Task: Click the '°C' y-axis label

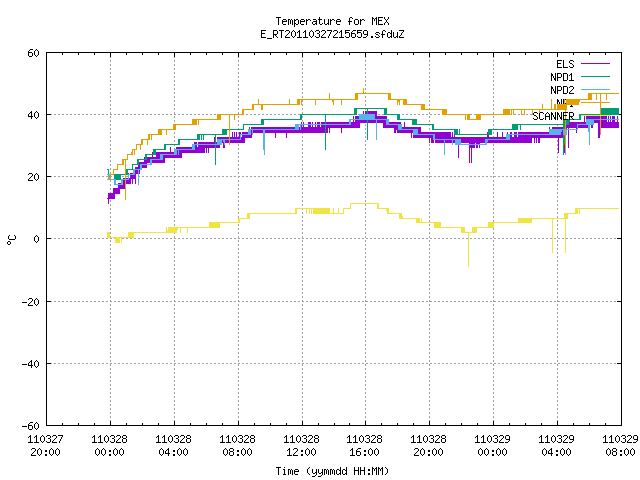Action: (12, 240)
